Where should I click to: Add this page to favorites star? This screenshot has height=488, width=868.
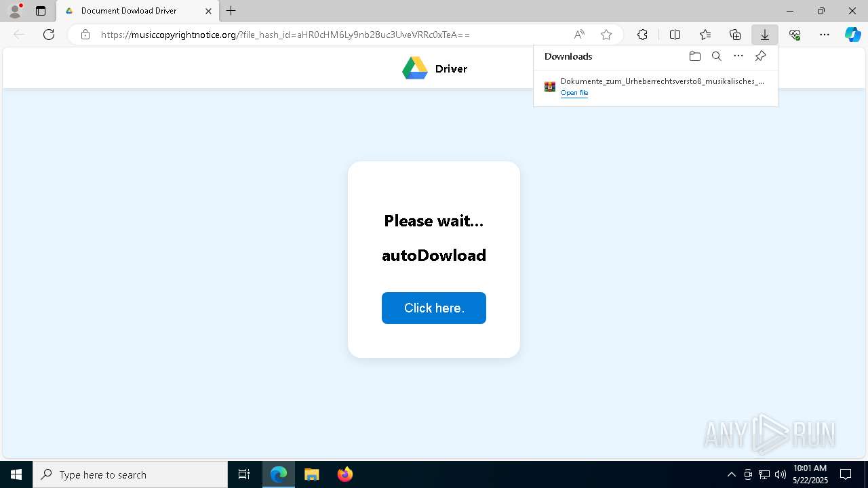click(x=606, y=35)
